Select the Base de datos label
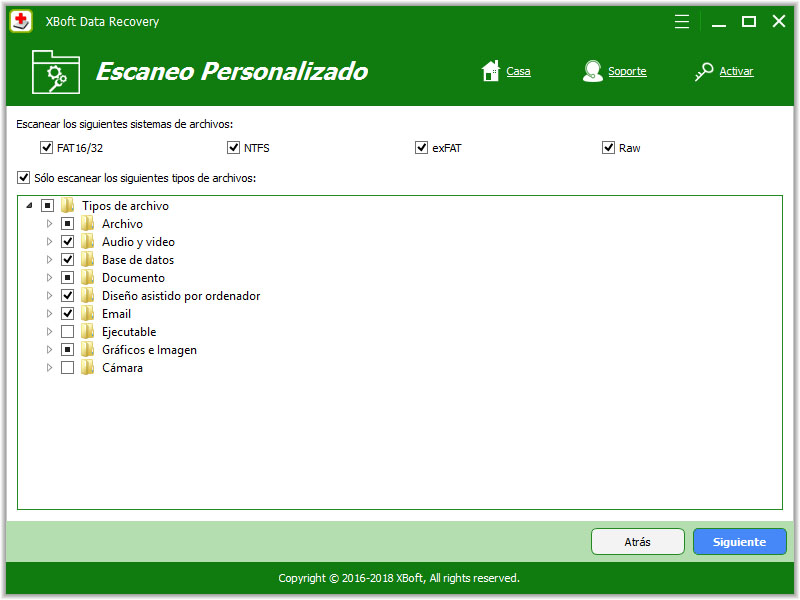 138,260
